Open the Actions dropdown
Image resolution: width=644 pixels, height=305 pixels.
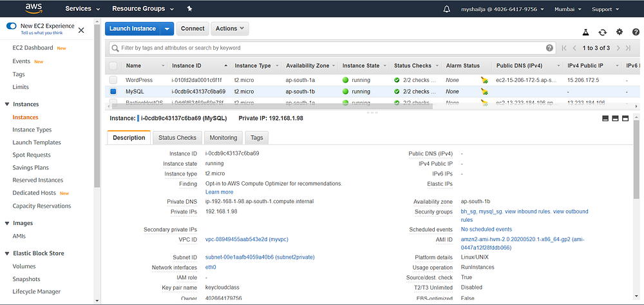[x=230, y=28]
